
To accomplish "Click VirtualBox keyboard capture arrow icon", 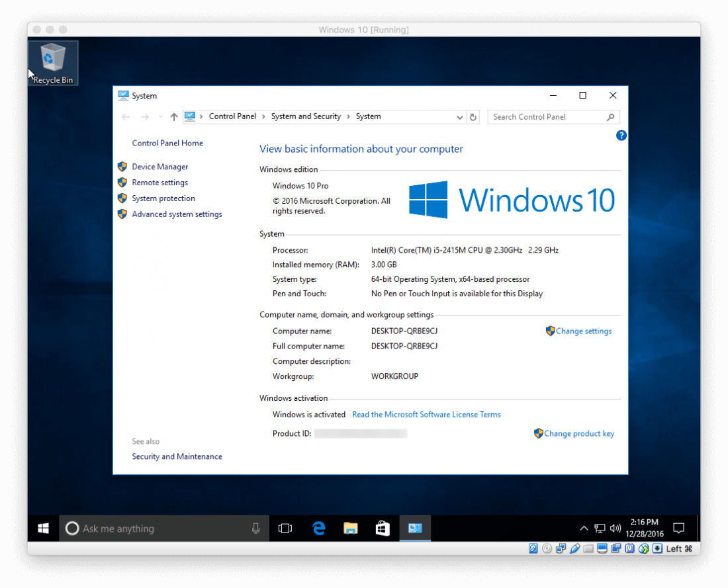I will [x=657, y=548].
